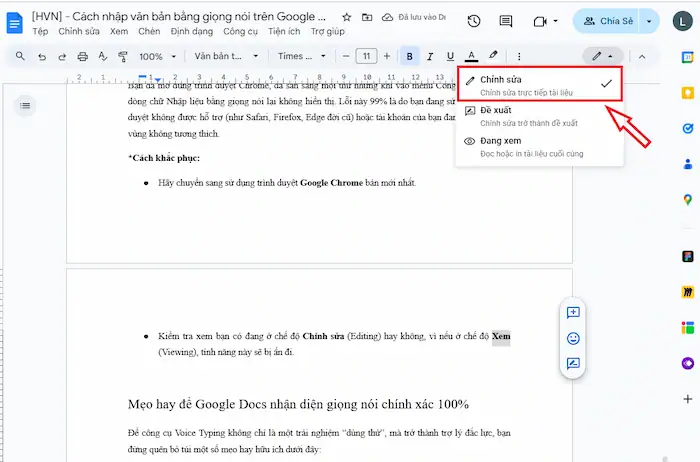The width and height of the screenshot is (700, 462).
Task: Click the font size input field
Action: tap(366, 56)
